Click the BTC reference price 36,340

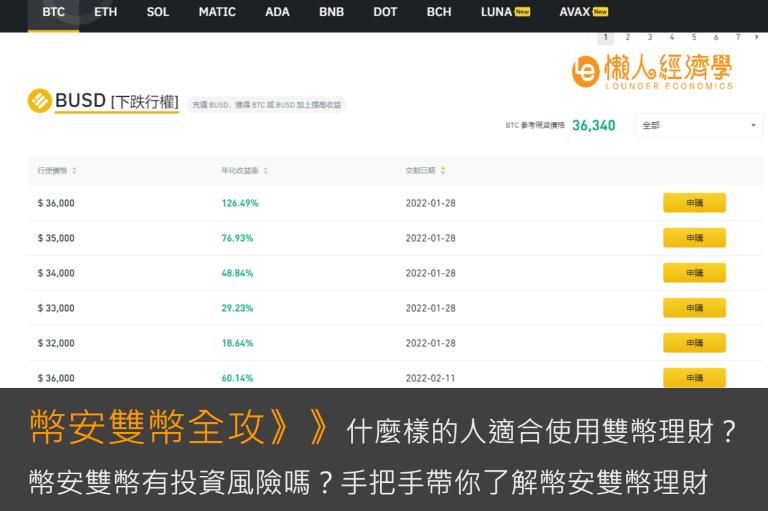(594, 125)
